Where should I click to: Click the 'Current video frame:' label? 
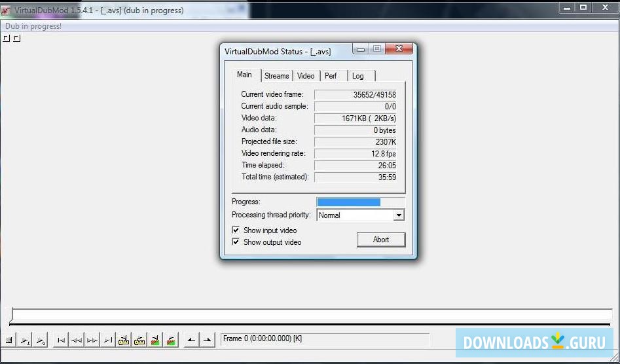point(272,94)
